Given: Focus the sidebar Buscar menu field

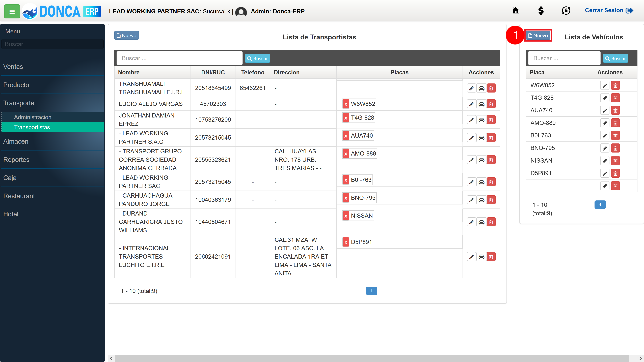Looking at the screenshot, I should 52,44.
